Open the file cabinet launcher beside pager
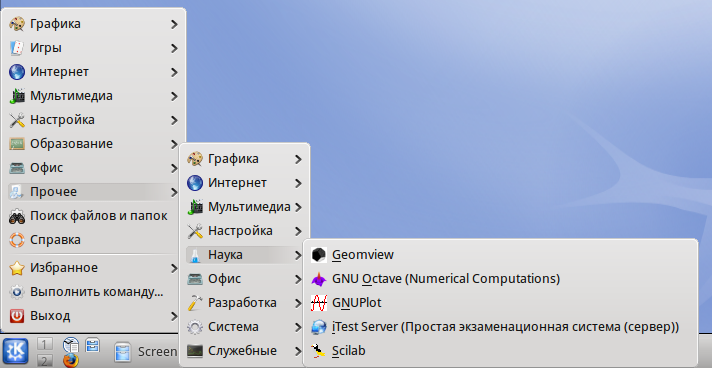The width and height of the screenshot is (712, 368). coord(93,344)
